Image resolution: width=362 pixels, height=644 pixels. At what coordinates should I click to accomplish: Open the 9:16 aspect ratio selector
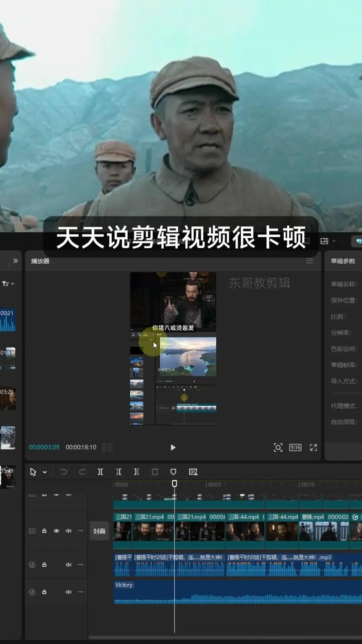(x=295, y=447)
